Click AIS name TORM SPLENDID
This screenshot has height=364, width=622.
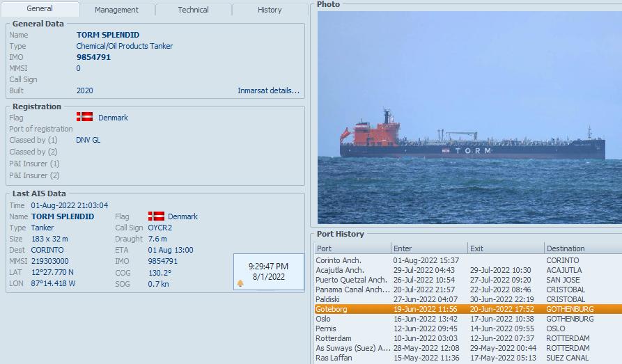pos(63,216)
